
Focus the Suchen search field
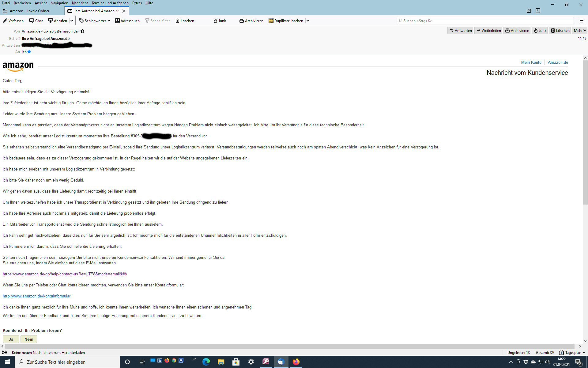[x=485, y=21]
